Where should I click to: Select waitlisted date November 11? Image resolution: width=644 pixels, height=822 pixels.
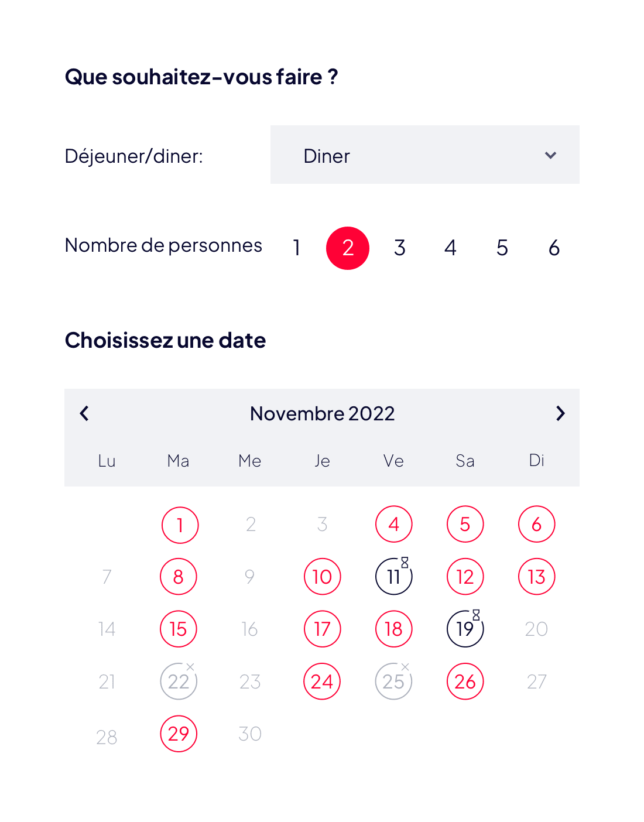393,577
